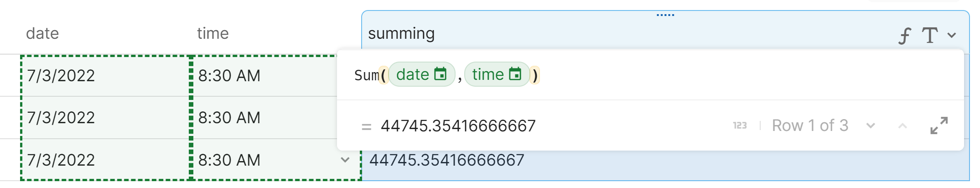Click the calendar icon in the time chip
This screenshot has width=980, height=188.
(x=515, y=74)
